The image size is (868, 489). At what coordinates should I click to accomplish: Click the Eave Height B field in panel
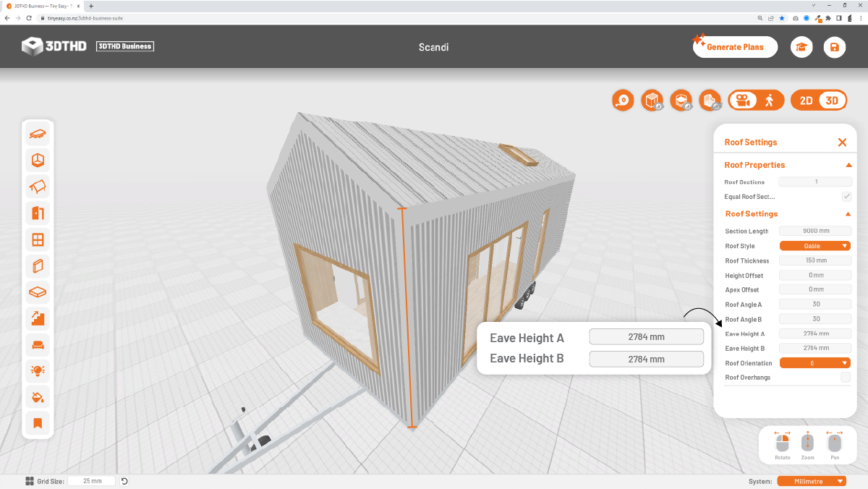click(815, 348)
